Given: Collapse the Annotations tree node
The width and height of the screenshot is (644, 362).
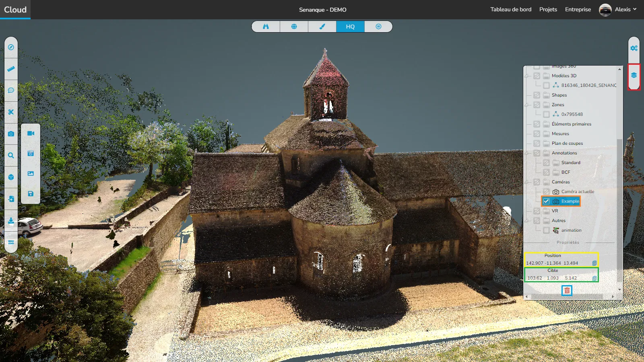Looking at the screenshot, I should pos(527,153).
